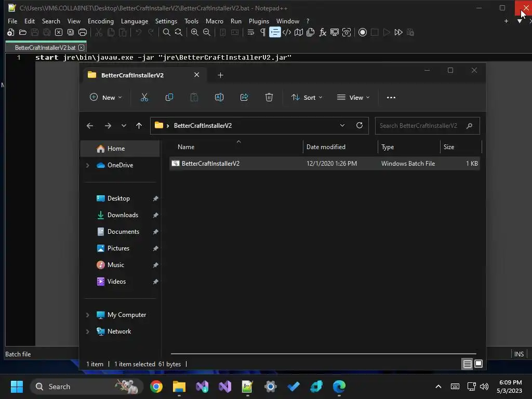Open the Encoding menu in Notepad++
Viewport: 532px width, 399px height.
pyautogui.click(x=100, y=21)
